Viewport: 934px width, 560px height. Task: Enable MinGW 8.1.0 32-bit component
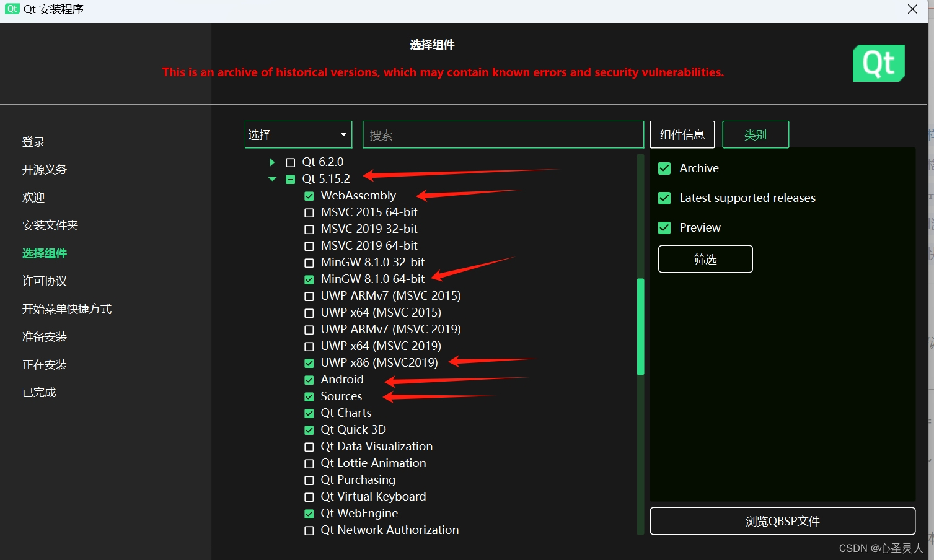point(309,263)
